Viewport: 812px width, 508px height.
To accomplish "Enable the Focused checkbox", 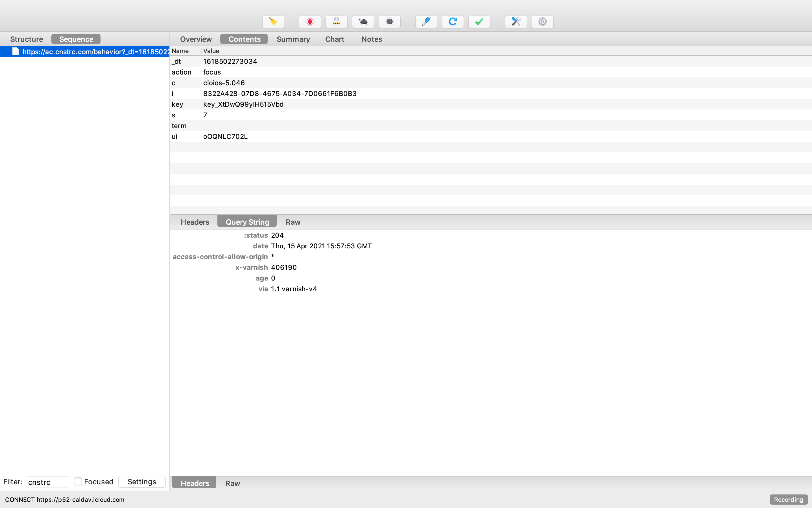I will [x=78, y=481].
